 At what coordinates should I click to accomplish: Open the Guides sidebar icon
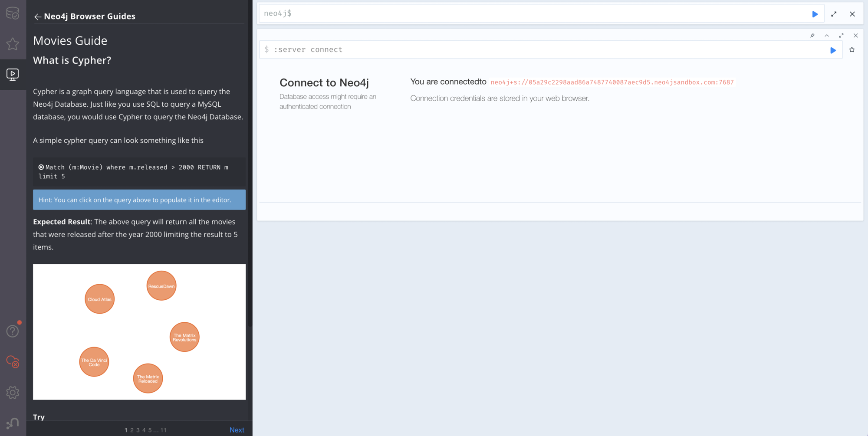(13, 75)
